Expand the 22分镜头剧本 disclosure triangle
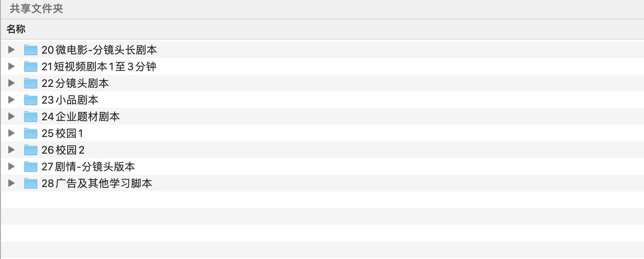 point(11,83)
